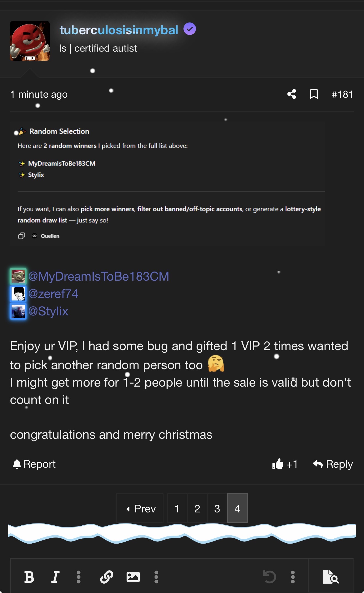The image size is (364, 593).
Task: Give a +1 like to the post
Action: pos(285,464)
